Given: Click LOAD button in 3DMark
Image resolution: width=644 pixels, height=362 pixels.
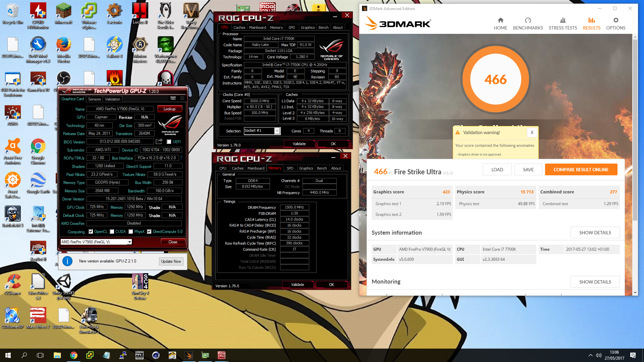Looking at the screenshot, I should pyautogui.click(x=497, y=170).
